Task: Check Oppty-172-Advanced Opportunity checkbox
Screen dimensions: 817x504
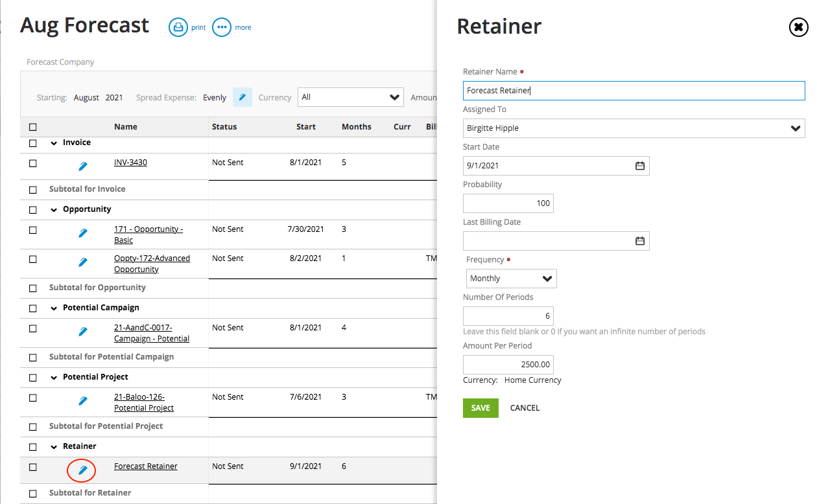Action: [x=33, y=259]
